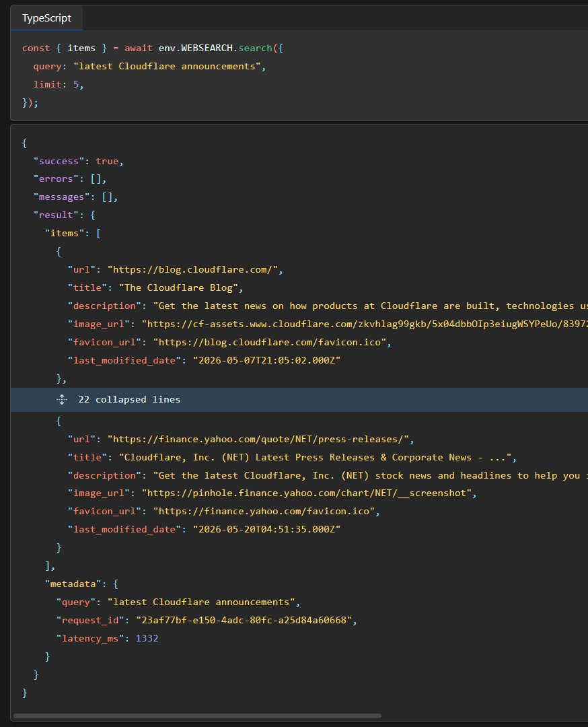
Task: Click the https://blog.cloudflare.com/ url value
Action: [192, 270]
